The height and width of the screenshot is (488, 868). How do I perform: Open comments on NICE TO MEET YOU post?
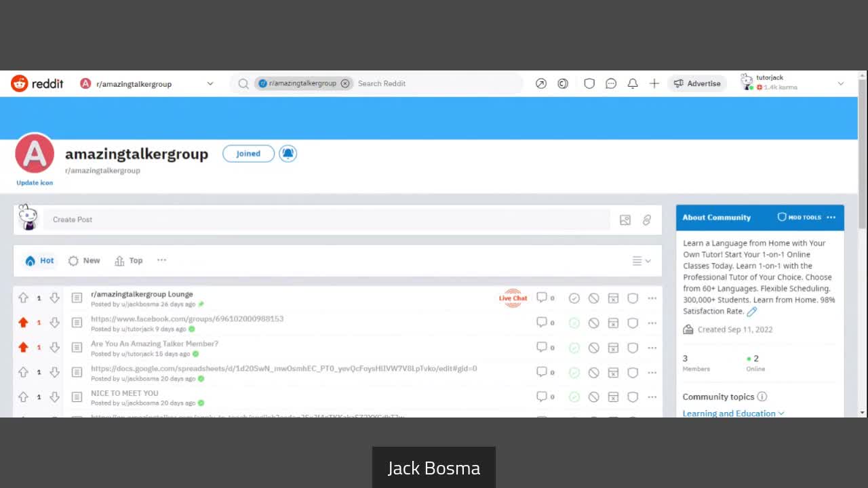click(546, 396)
